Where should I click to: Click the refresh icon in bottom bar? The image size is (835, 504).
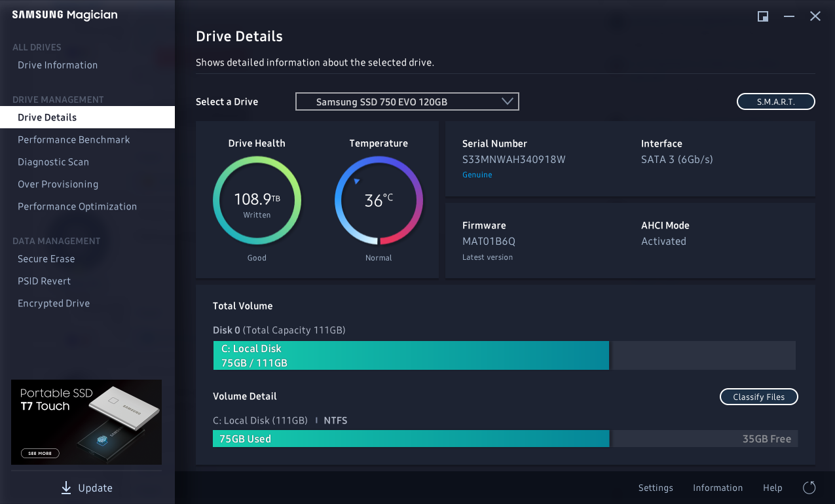pos(809,488)
